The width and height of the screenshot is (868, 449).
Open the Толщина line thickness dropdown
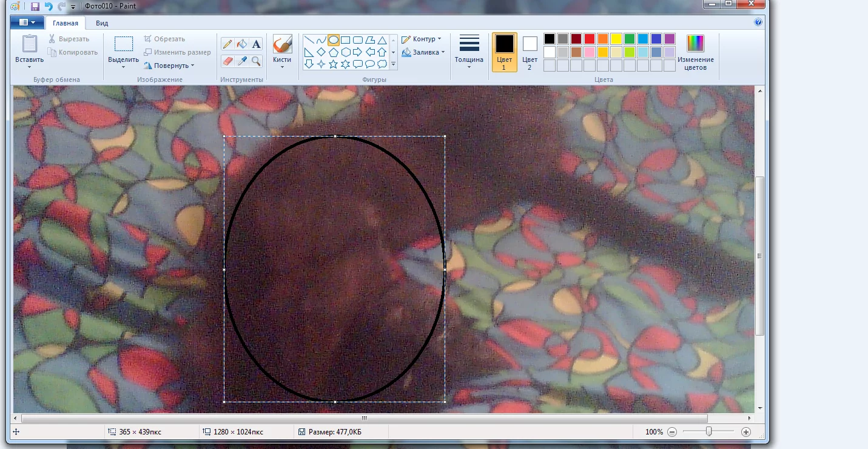click(x=469, y=52)
